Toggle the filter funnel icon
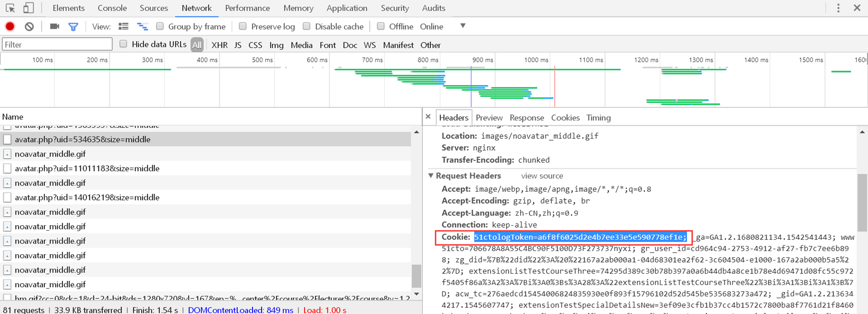 pyautogui.click(x=73, y=26)
